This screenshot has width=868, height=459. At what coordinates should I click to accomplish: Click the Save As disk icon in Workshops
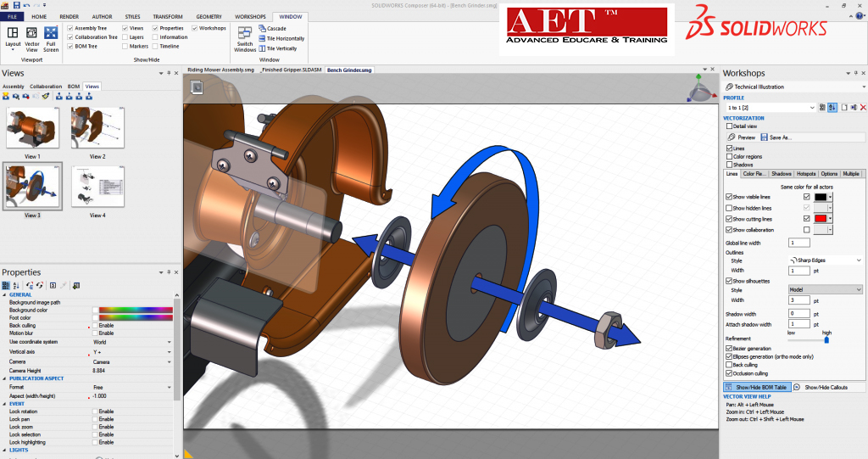pos(764,137)
